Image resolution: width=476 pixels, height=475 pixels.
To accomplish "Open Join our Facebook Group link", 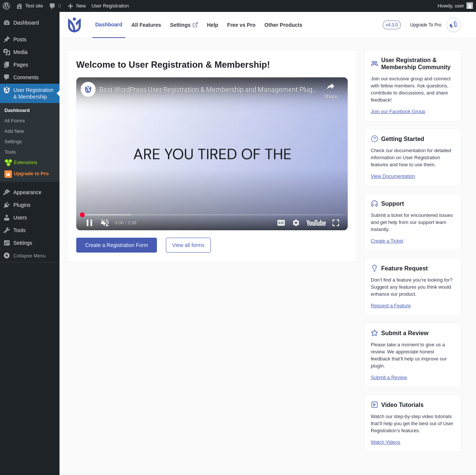I will pos(398,112).
